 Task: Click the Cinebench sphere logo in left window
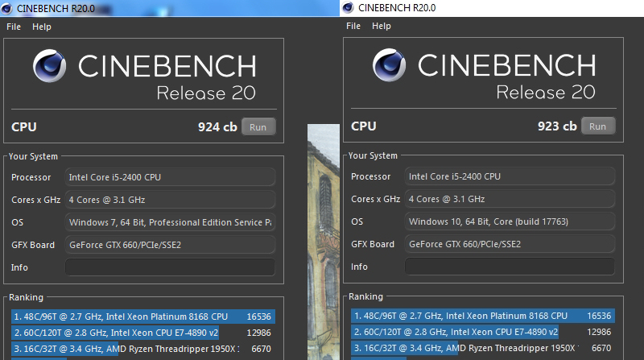point(49,66)
